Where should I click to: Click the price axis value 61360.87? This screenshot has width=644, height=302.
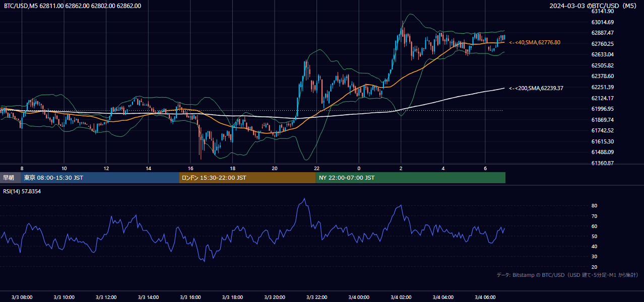(x=602, y=163)
